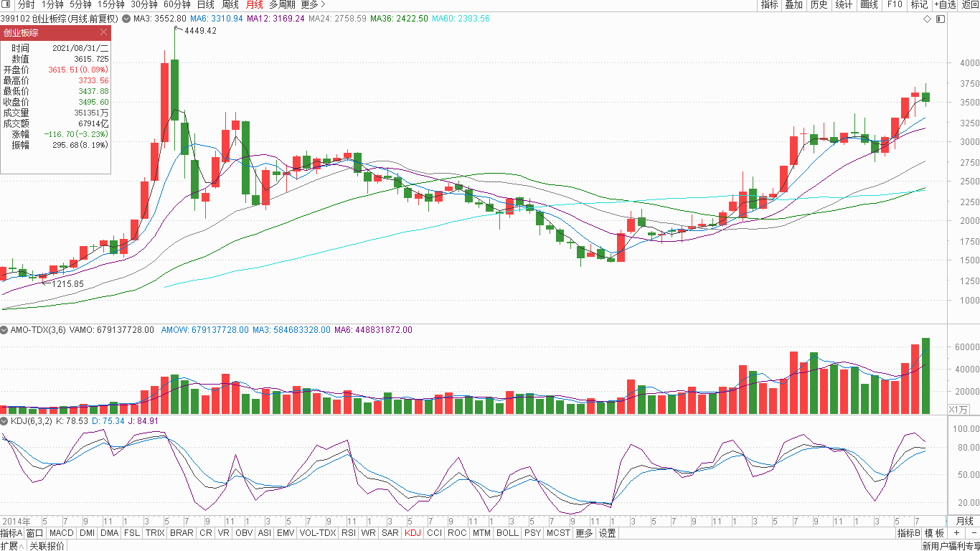Switch indicator to DMI
Viewport: 980px width, 551px height.
click(87, 533)
